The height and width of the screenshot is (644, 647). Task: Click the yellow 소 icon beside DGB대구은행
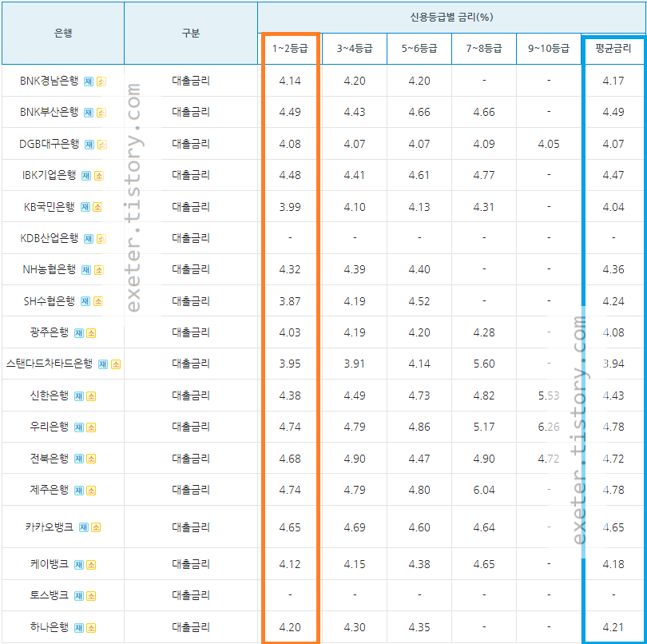point(102,145)
